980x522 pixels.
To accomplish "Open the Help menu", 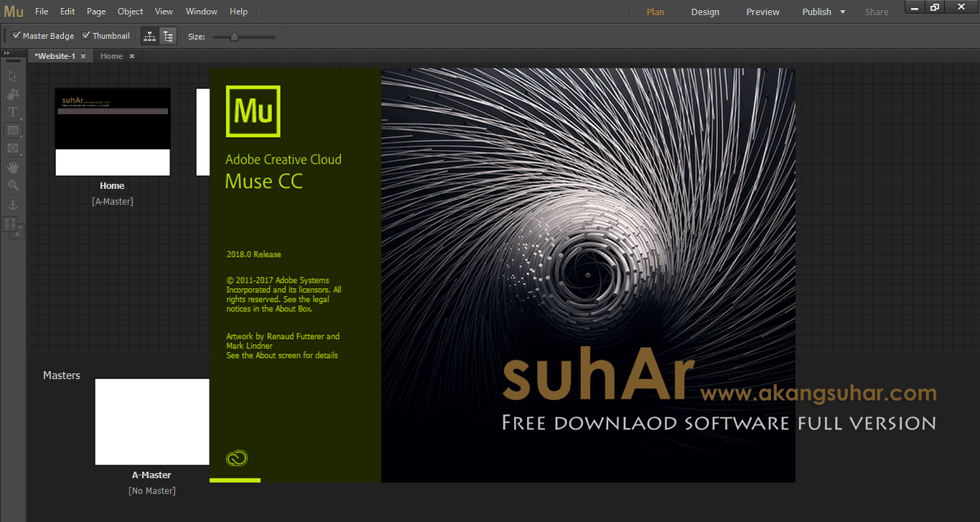I will [x=238, y=11].
